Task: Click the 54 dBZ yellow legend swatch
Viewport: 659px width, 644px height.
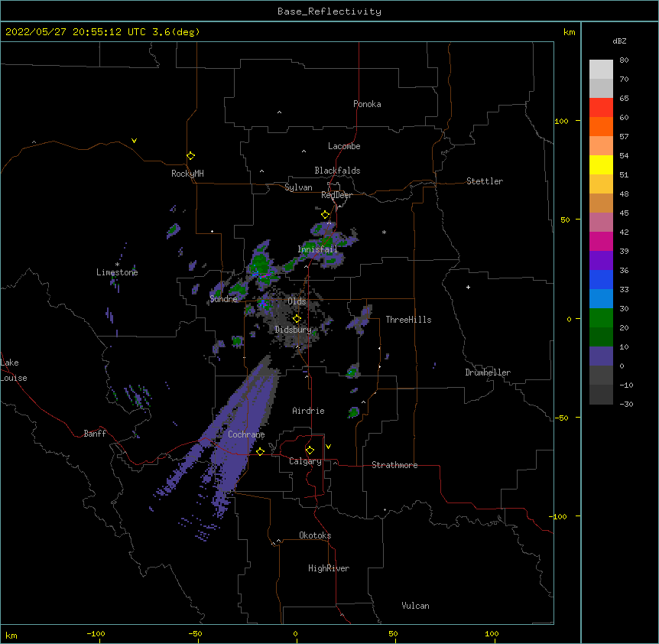Action: pos(601,164)
